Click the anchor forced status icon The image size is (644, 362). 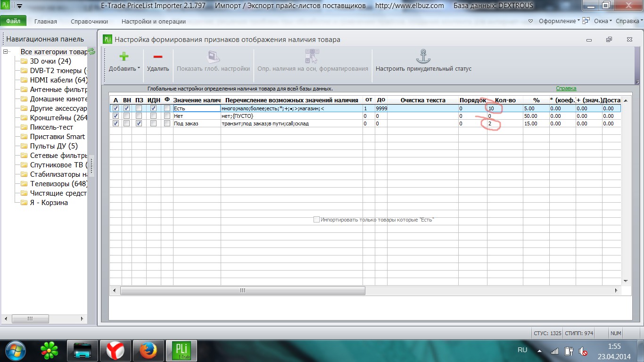pos(423,57)
